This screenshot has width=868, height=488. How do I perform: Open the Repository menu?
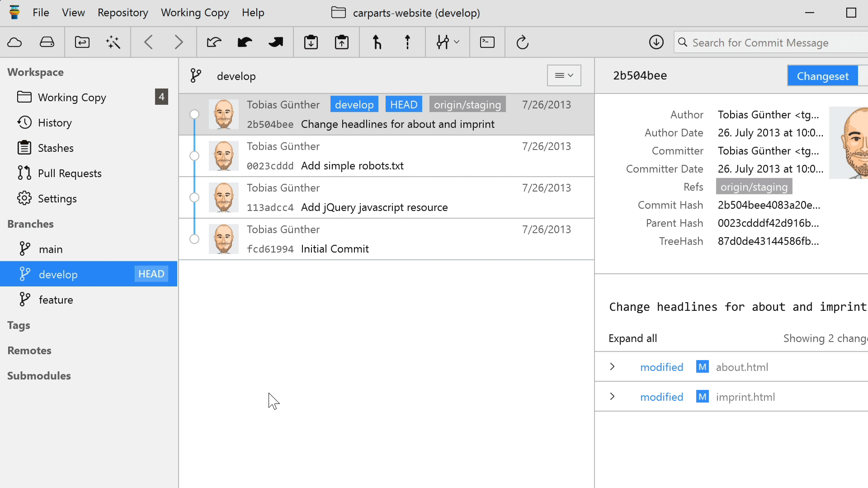123,13
